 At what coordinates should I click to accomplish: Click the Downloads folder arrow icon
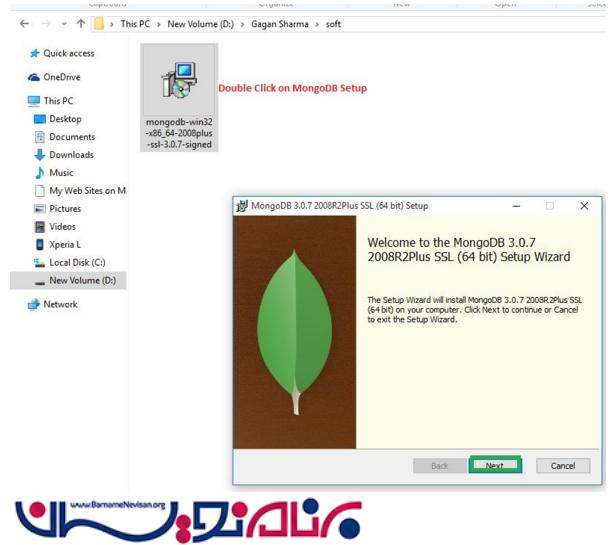(x=40, y=155)
